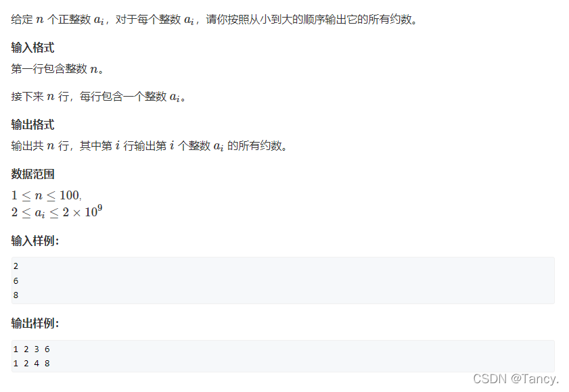Click the number 6 in input sample

(x=16, y=280)
